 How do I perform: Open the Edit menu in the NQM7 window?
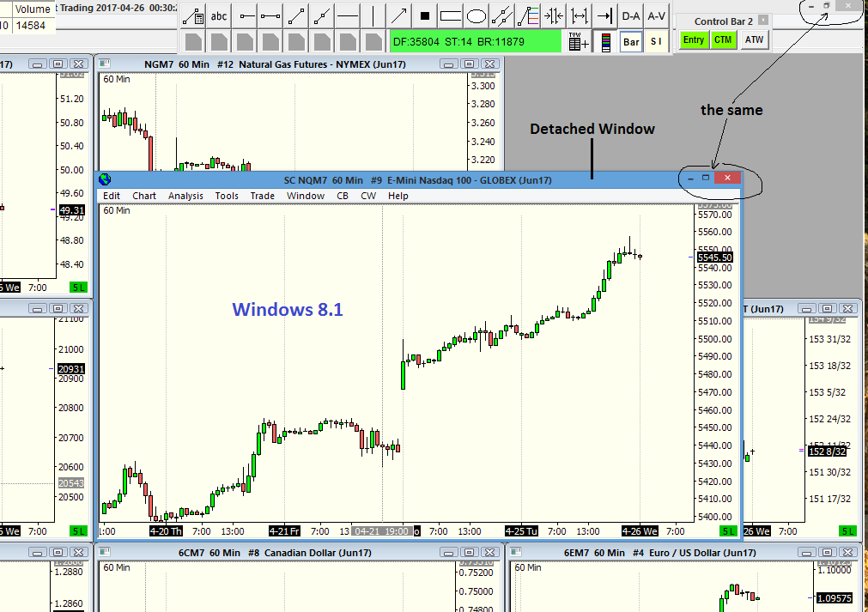(x=112, y=196)
